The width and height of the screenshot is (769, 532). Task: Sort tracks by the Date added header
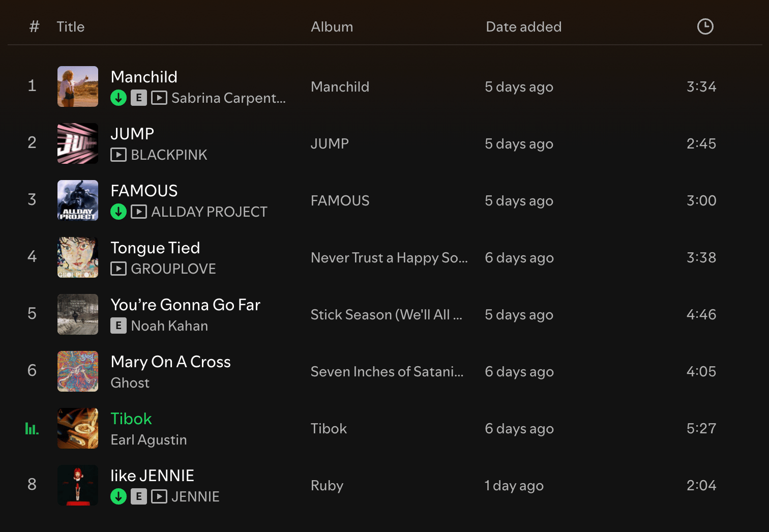pos(524,27)
